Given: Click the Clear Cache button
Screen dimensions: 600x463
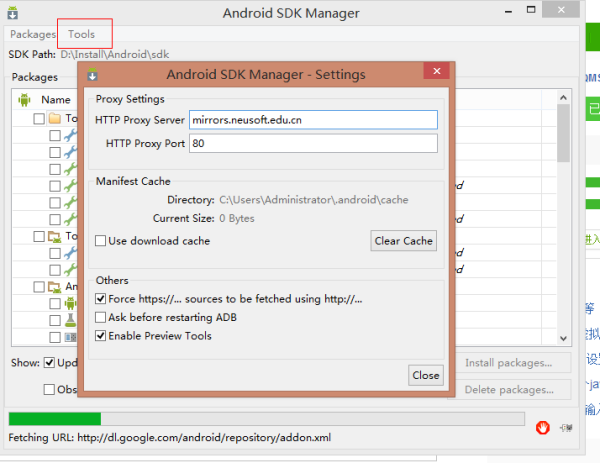Looking at the screenshot, I should point(403,241).
